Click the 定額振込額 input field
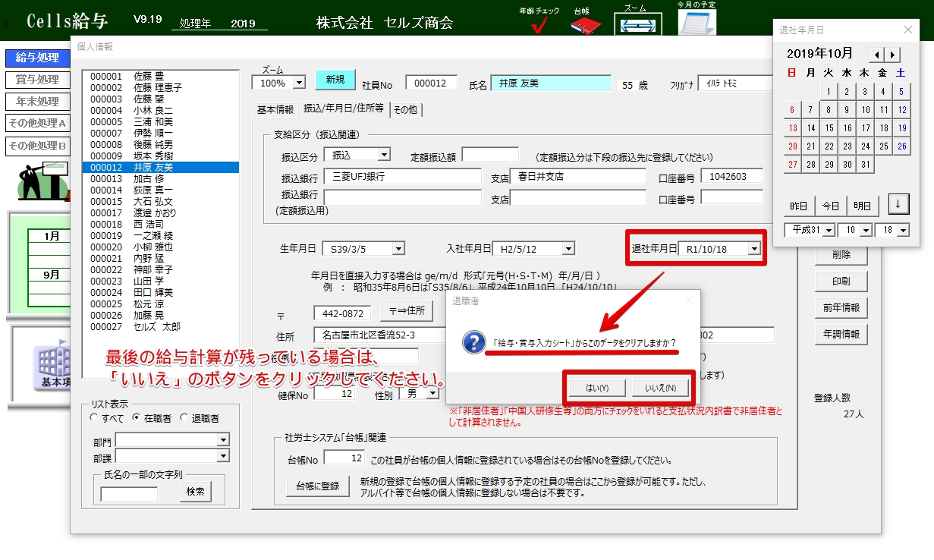 [x=490, y=155]
